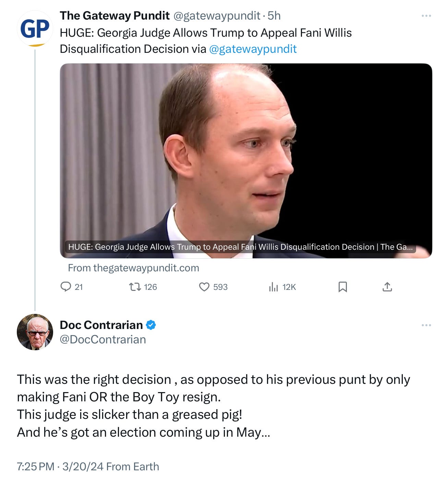Click the reply icon on Gateway Pundit tweet
Image resolution: width=448 pixels, height=483 pixels.
(65, 286)
